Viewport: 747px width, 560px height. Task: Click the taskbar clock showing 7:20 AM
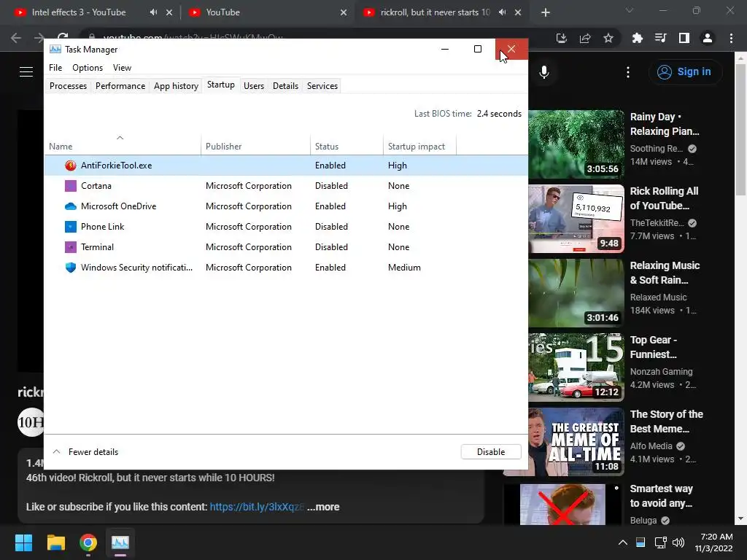click(x=713, y=542)
